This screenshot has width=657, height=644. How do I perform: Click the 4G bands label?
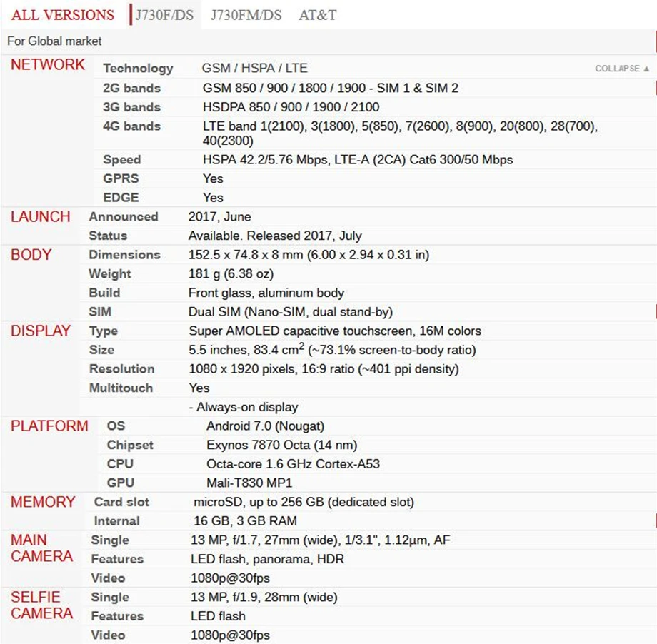coord(131,126)
